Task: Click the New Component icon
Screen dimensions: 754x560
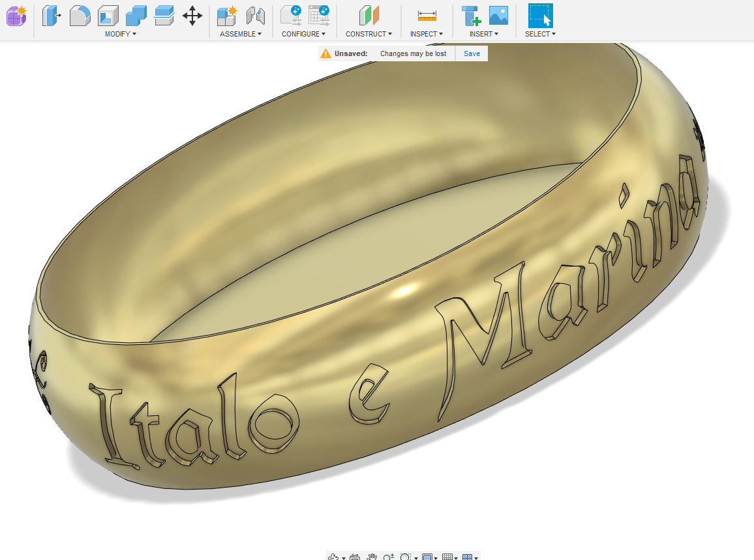Action: tap(226, 15)
